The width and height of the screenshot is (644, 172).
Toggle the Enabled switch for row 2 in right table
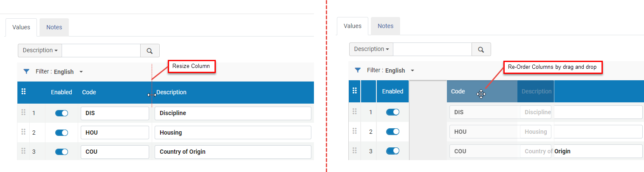tap(393, 132)
